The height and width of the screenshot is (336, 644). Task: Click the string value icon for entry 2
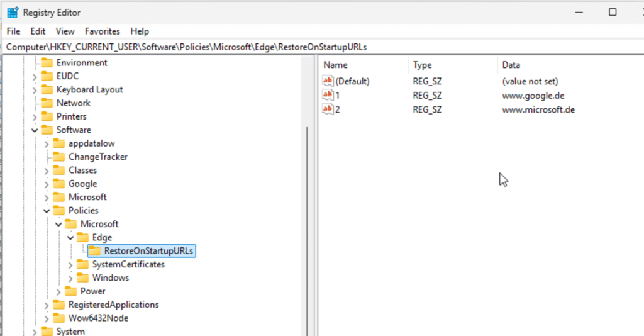(327, 109)
